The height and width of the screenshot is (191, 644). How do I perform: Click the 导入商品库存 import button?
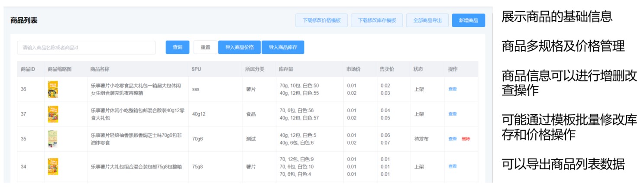coord(283,48)
